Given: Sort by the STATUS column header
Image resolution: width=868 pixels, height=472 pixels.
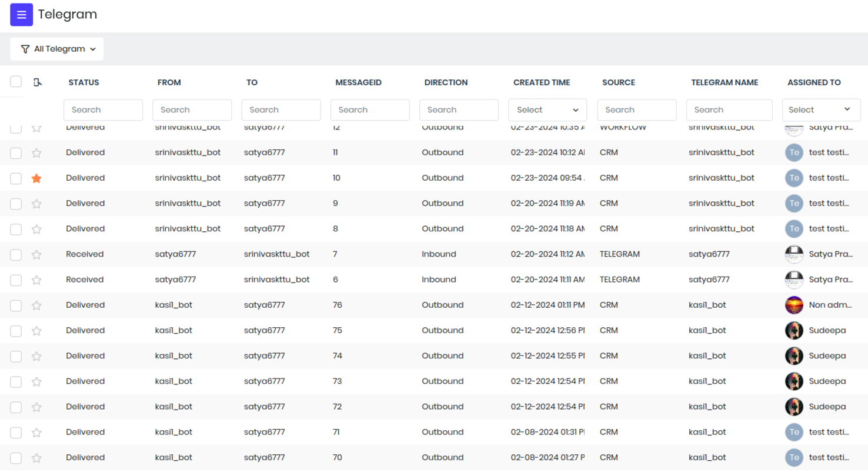Looking at the screenshot, I should pos(84,82).
